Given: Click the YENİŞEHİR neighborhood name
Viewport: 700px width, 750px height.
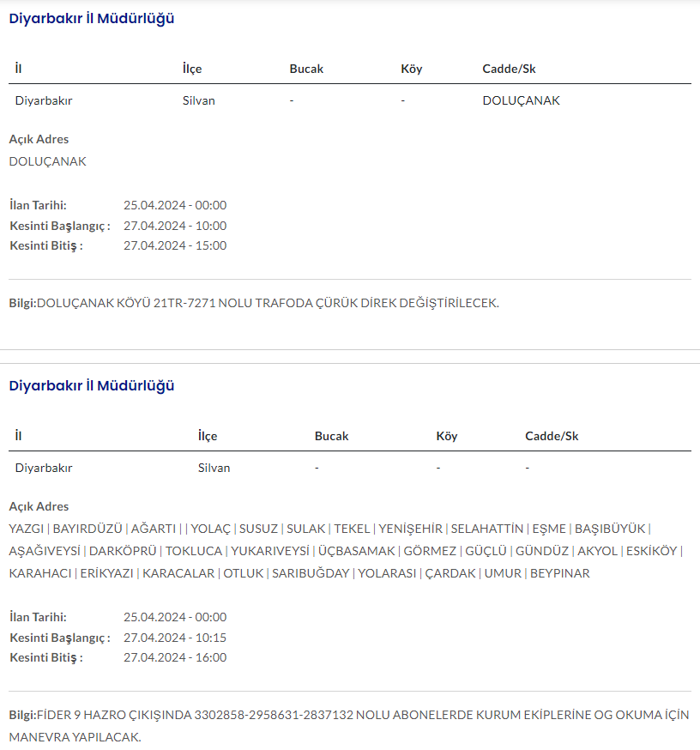Looking at the screenshot, I should coord(410,529).
